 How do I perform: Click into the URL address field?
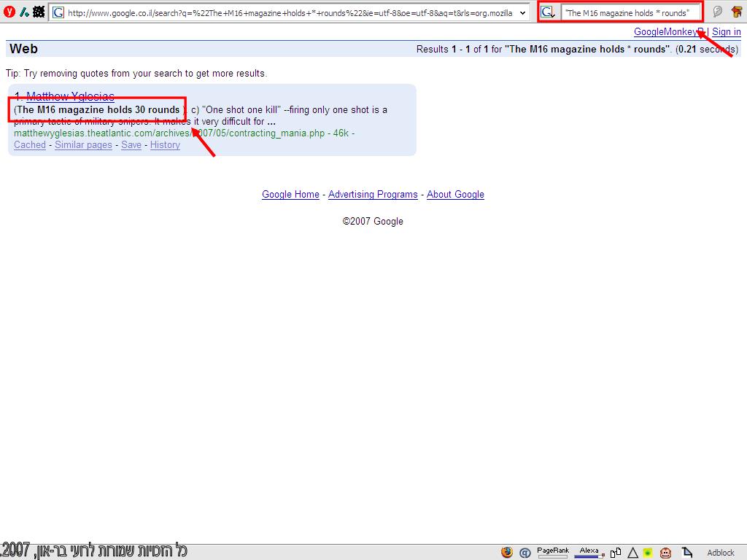click(x=290, y=13)
